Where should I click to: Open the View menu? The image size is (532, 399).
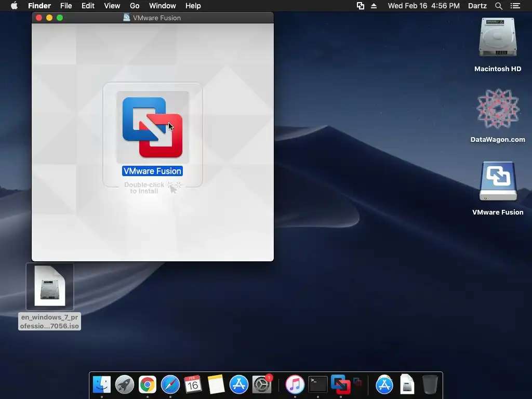click(x=112, y=6)
